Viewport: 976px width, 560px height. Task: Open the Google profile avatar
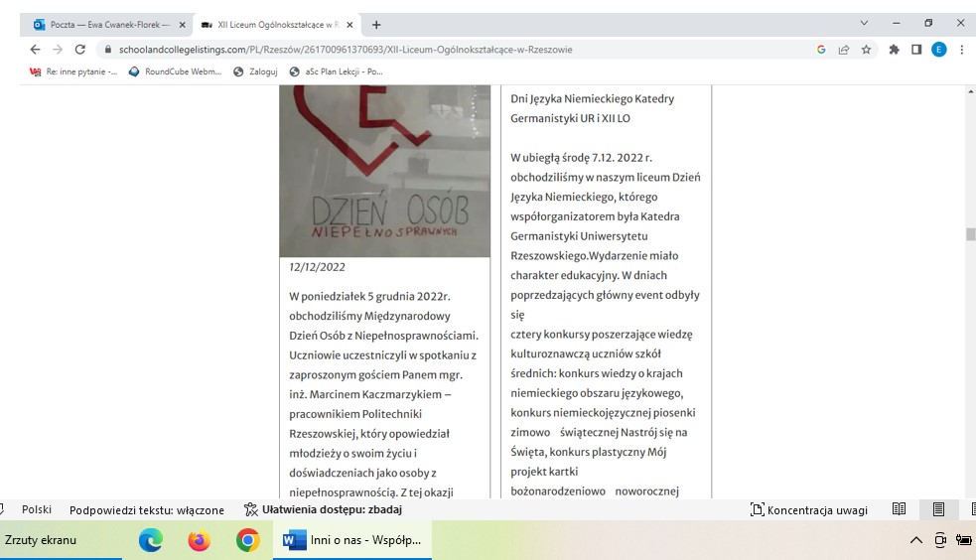938,49
